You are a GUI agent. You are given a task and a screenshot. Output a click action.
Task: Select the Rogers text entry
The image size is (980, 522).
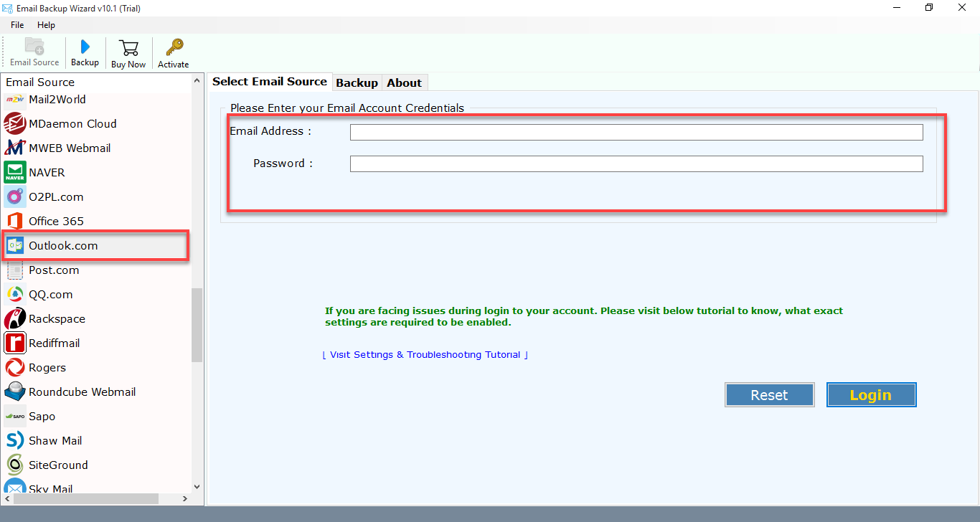tap(47, 367)
